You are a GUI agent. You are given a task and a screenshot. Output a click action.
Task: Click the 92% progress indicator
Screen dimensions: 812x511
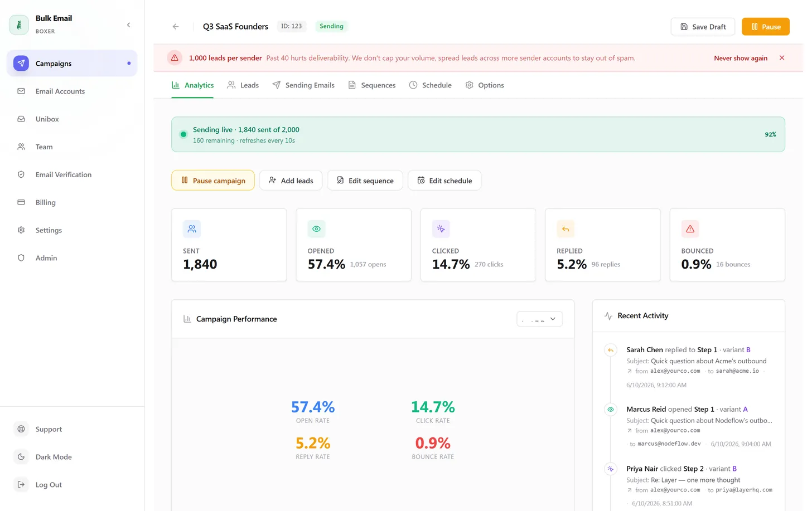click(770, 134)
